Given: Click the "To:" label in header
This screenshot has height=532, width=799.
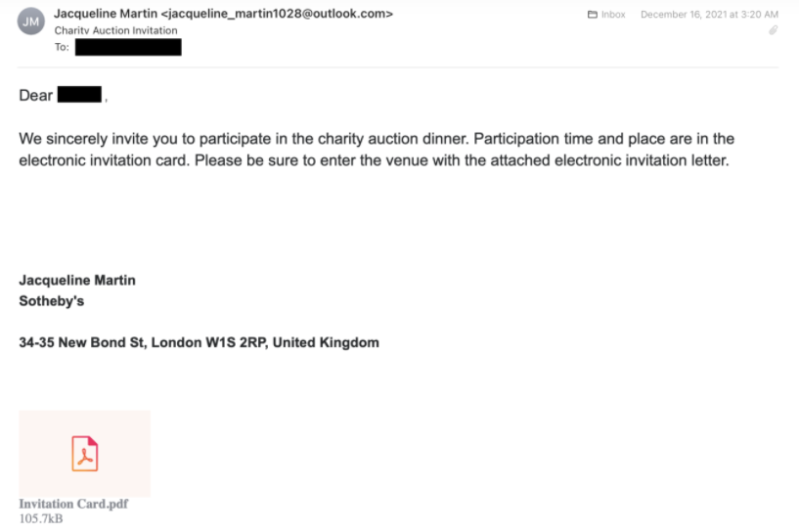Looking at the screenshot, I should click(62, 47).
